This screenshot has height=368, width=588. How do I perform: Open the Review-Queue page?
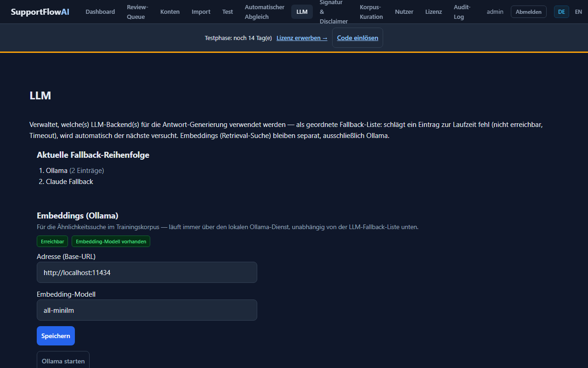click(137, 12)
